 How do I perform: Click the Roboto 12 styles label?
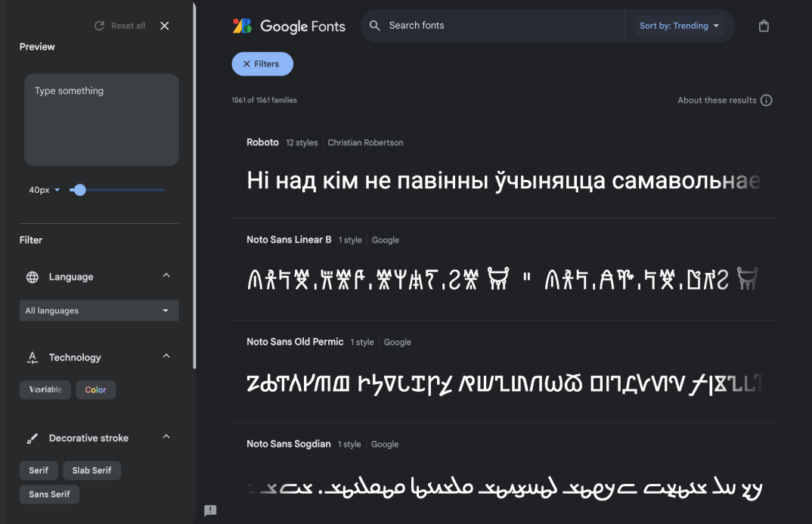coord(302,142)
